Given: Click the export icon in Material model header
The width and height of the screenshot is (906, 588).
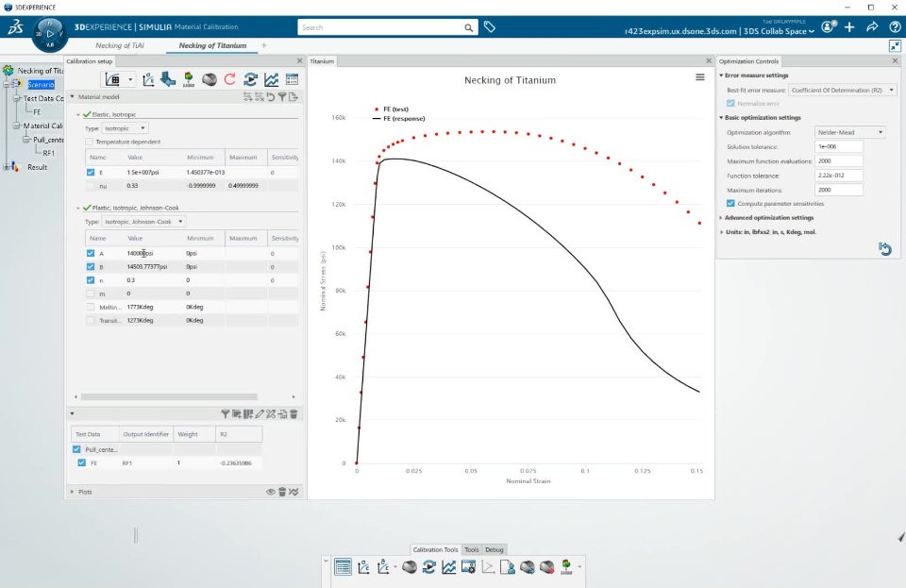Looking at the screenshot, I should click(294, 97).
